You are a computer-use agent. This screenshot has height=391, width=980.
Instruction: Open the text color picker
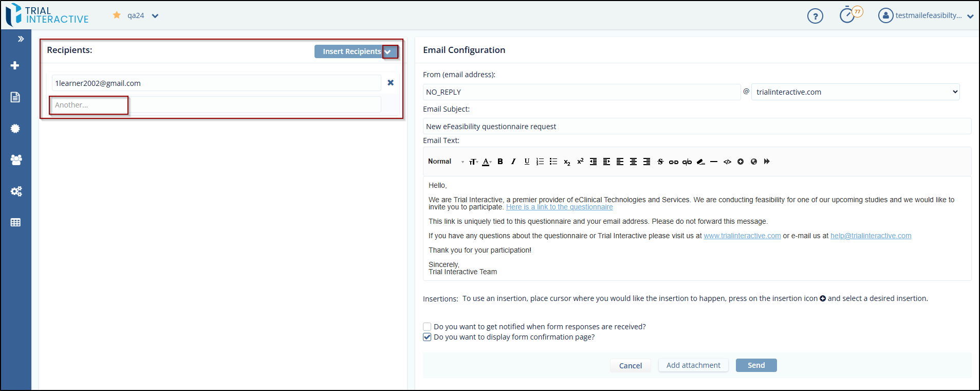(486, 162)
